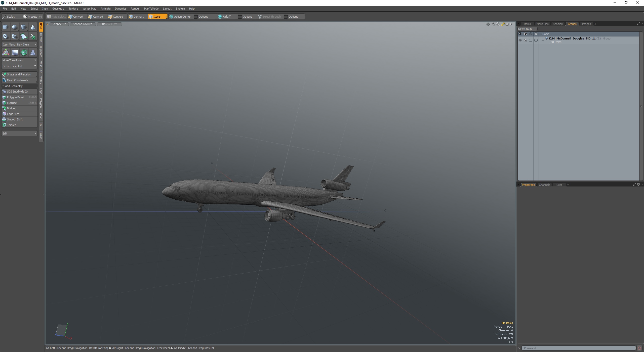
Task: Switch to the Shading tab
Action: point(557,24)
